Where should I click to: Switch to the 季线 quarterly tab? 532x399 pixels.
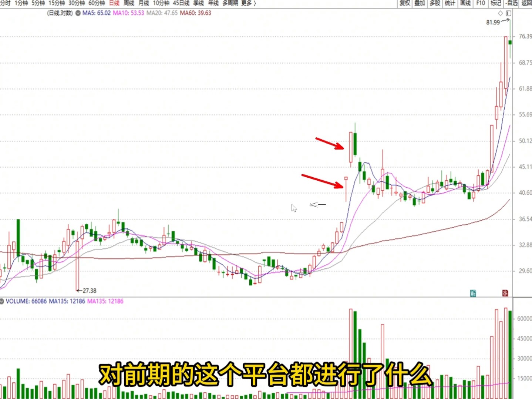click(x=199, y=3)
